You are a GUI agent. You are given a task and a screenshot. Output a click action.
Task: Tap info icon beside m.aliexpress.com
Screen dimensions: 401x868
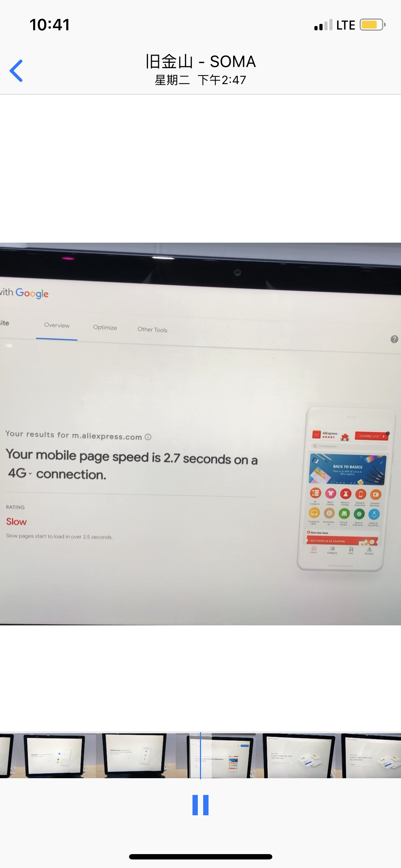point(148,437)
